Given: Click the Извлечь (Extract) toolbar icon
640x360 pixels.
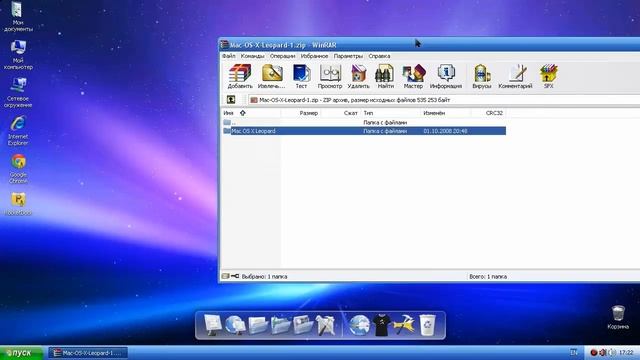Looking at the screenshot, I should coord(271,76).
